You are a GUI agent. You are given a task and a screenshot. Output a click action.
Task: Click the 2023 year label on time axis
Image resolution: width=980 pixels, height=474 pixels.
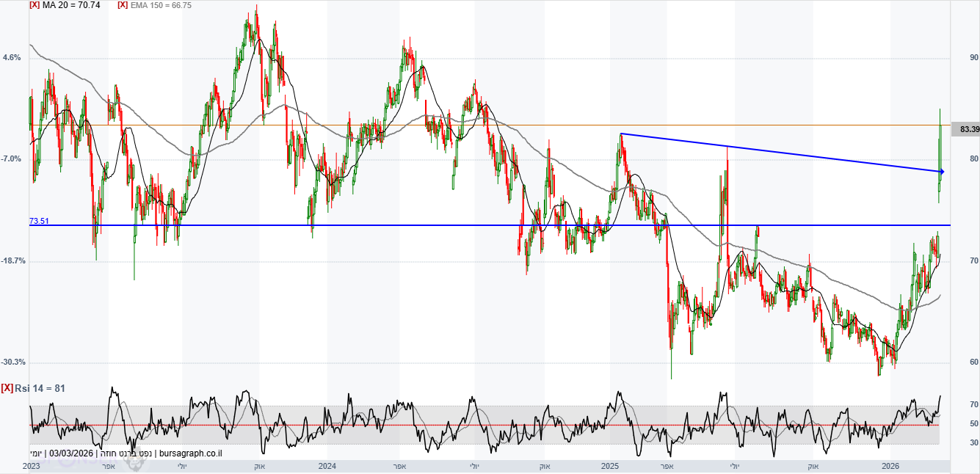31,466
